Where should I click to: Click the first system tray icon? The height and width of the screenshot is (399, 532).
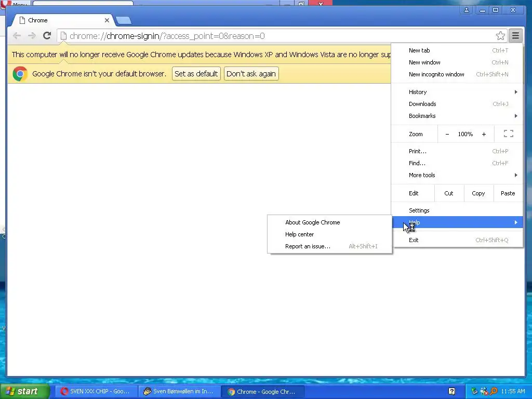474,391
